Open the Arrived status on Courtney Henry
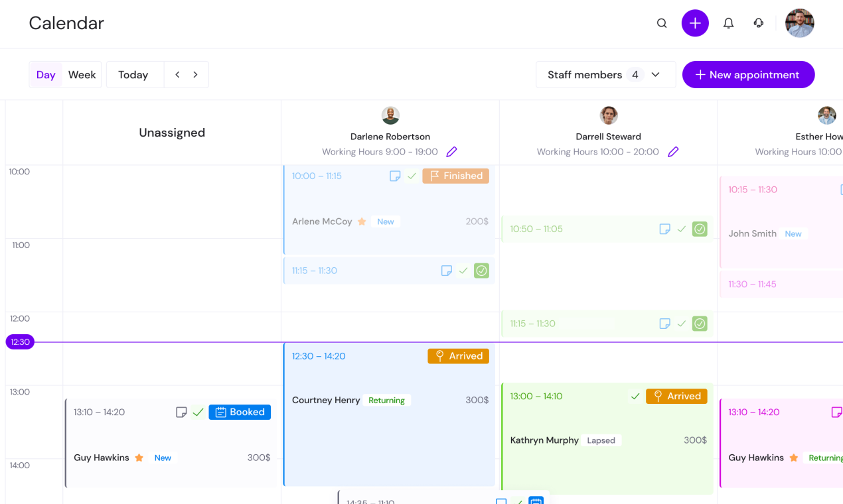Image resolution: width=843 pixels, height=504 pixels. (x=458, y=356)
